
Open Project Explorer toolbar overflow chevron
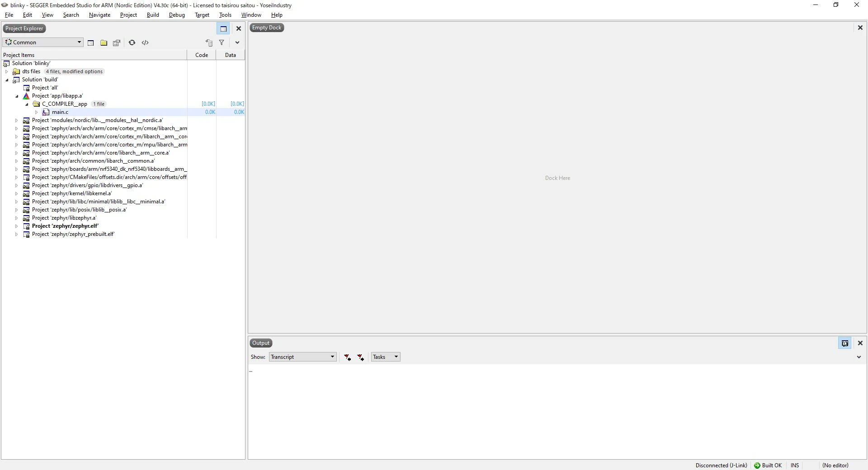pos(237,42)
